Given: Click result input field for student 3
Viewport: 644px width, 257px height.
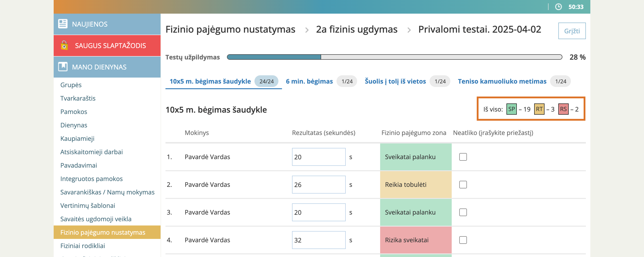Looking at the screenshot, I should tap(318, 212).
